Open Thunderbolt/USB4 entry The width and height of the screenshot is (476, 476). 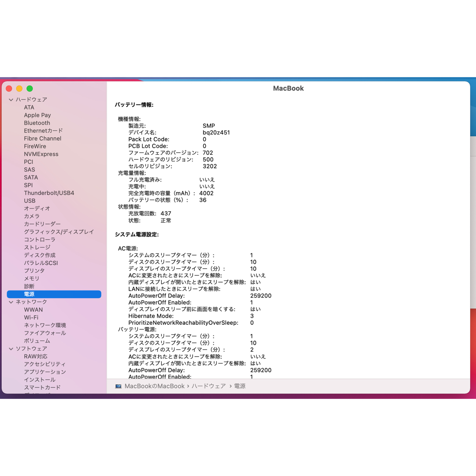click(49, 193)
